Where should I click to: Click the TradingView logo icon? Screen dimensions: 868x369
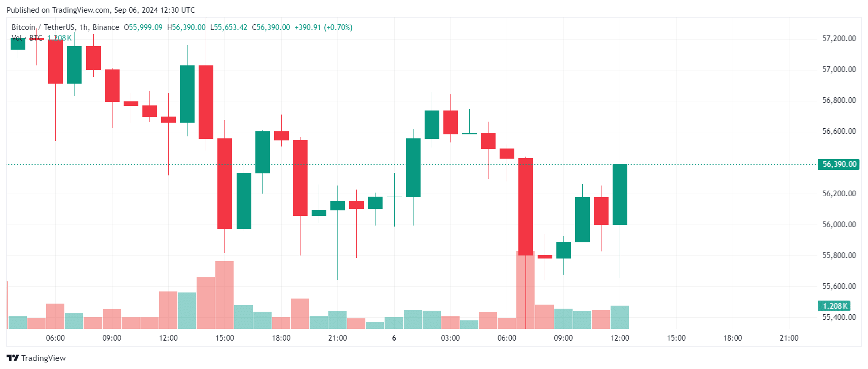13,358
